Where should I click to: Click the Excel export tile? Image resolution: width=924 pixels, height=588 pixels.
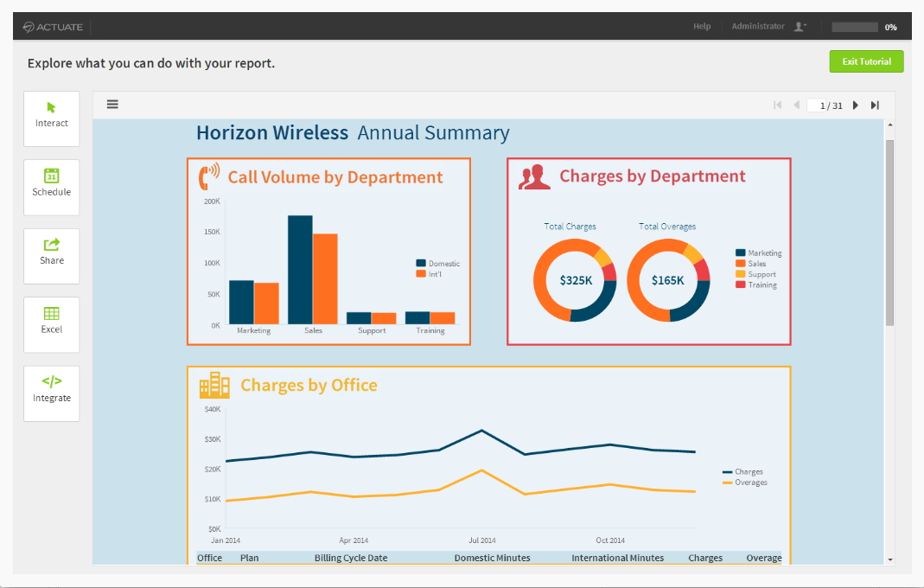52,325
